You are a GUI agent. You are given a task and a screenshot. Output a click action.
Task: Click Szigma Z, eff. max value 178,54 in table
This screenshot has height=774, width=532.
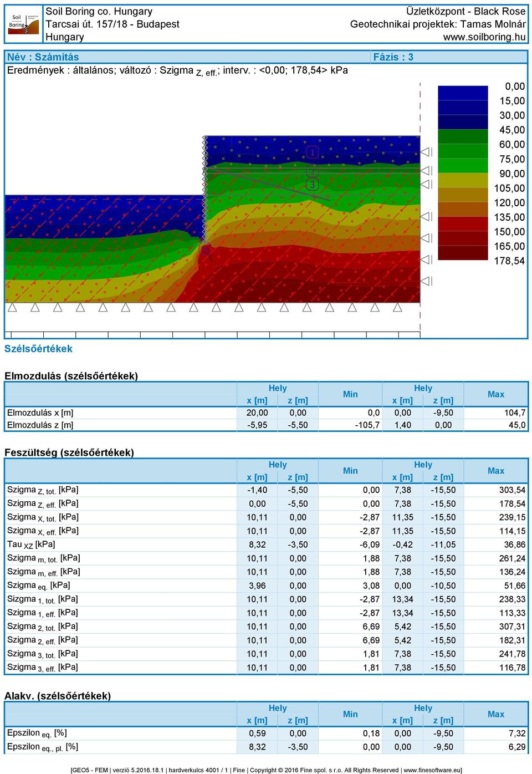pos(512,504)
